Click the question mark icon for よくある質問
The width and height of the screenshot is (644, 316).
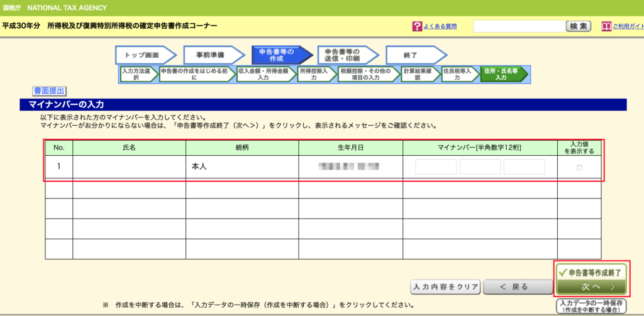pos(416,26)
